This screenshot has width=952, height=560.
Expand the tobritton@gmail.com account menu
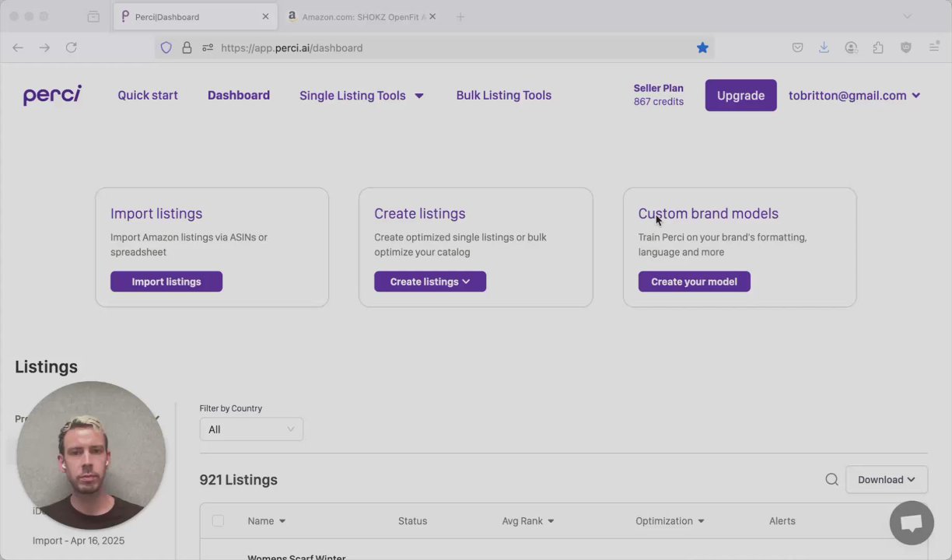(854, 96)
